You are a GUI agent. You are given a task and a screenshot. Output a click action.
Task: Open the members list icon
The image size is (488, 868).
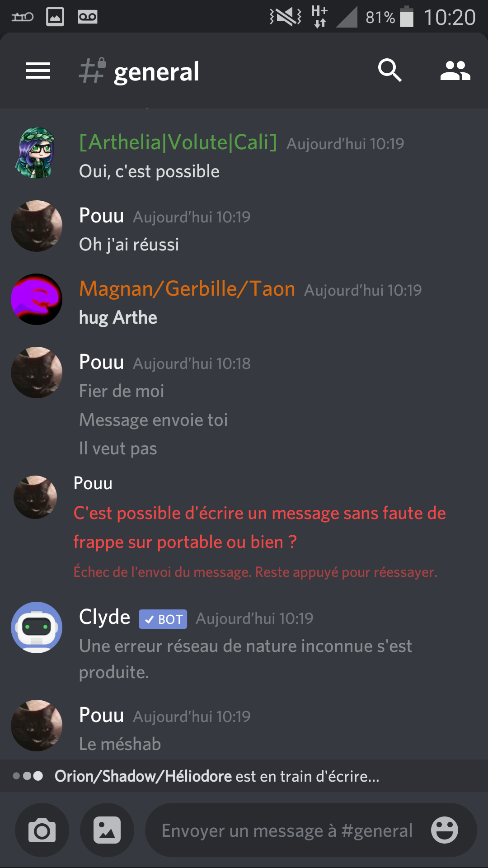pos(455,71)
